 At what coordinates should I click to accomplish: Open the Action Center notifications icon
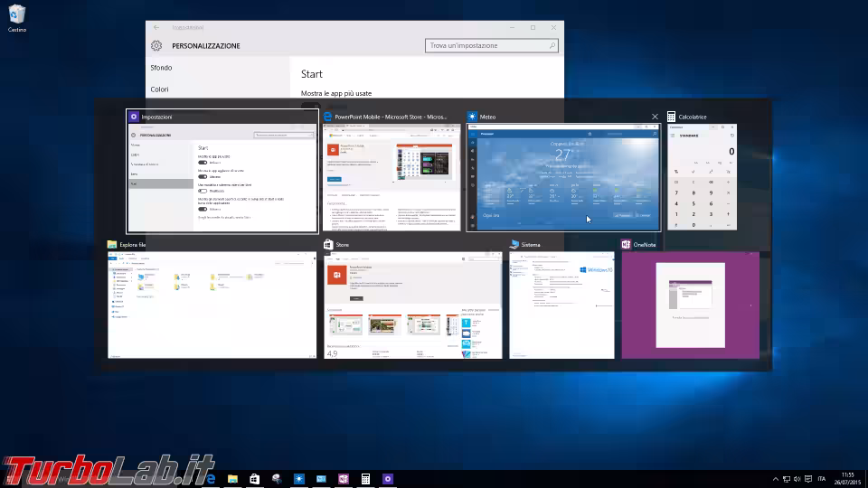point(808,479)
